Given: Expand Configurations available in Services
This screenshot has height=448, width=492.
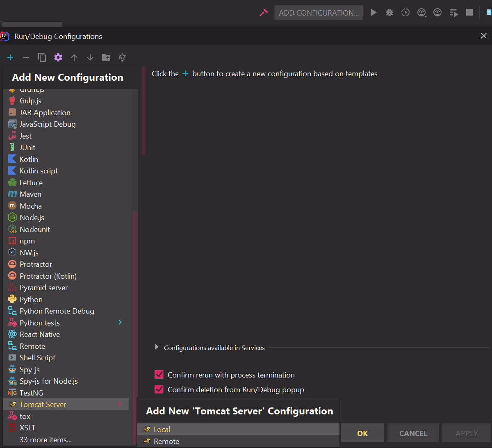Looking at the screenshot, I should (157, 347).
